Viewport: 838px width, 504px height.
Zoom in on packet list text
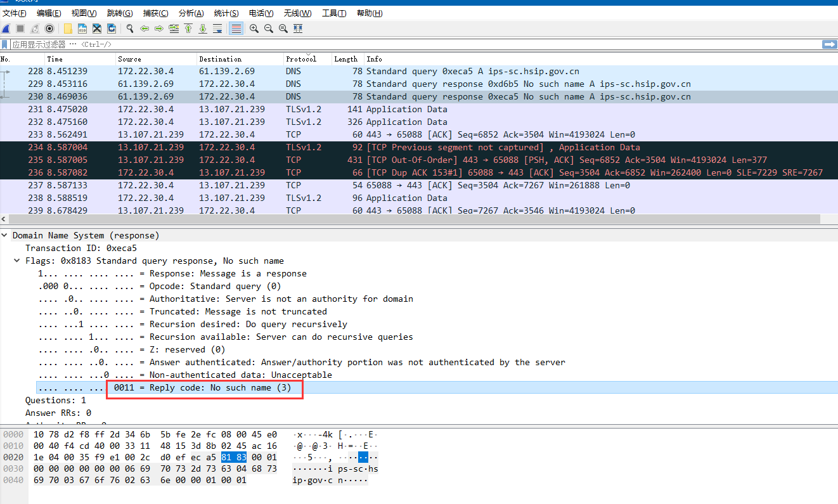point(254,29)
